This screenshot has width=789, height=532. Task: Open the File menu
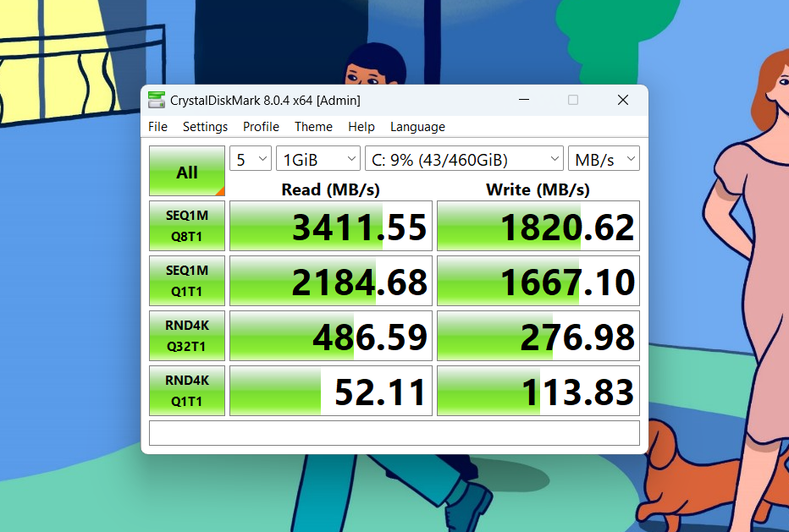click(157, 127)
